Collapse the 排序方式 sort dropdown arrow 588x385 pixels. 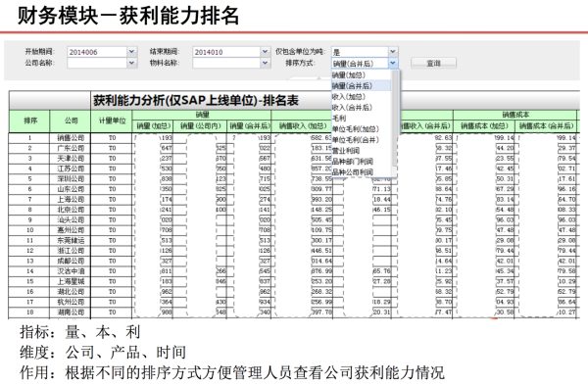coord(393,63)
